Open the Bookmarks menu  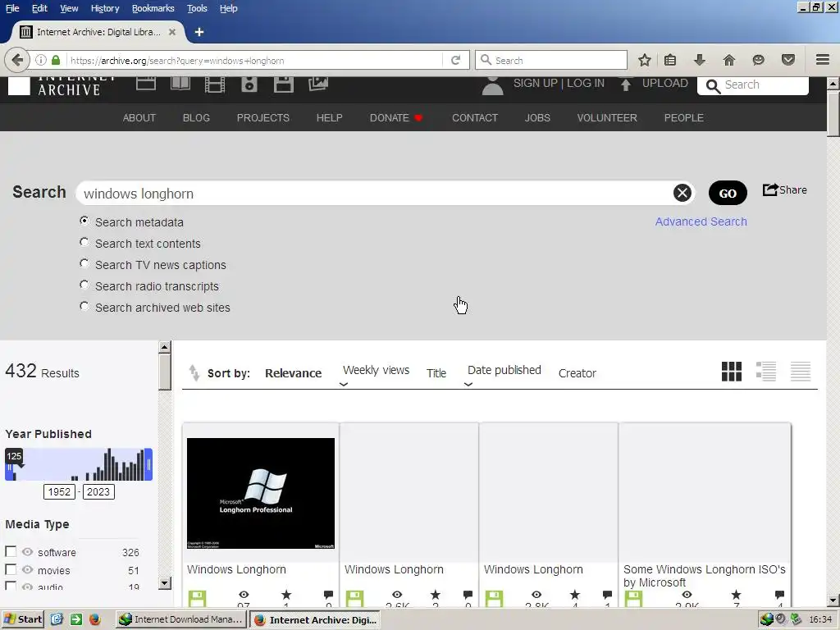[153, 8]
